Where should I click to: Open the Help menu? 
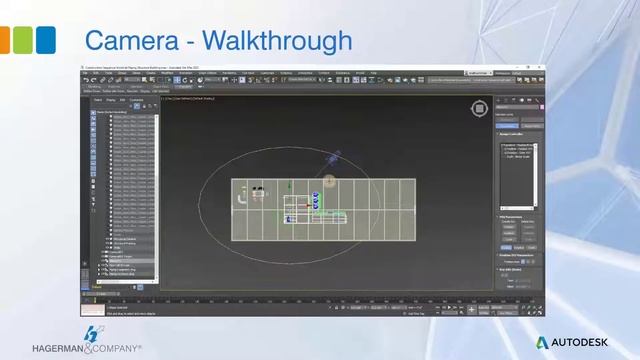coord(373,73)
